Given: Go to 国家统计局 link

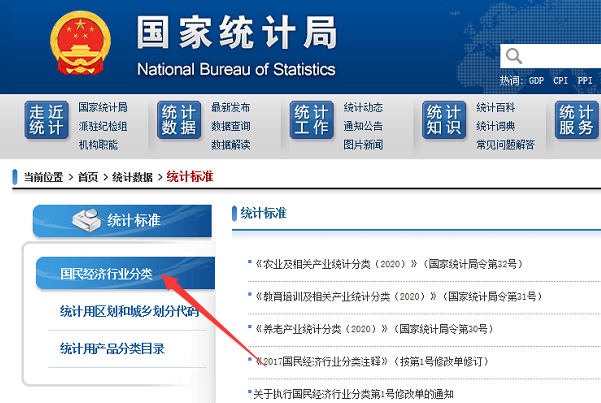Looking at the screenshot, I should 103,107.
